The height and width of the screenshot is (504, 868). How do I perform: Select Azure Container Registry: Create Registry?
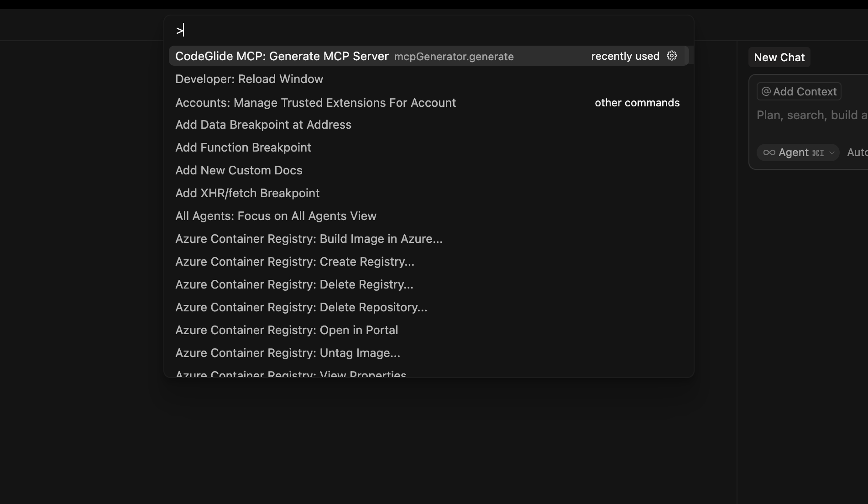[294, 261]
